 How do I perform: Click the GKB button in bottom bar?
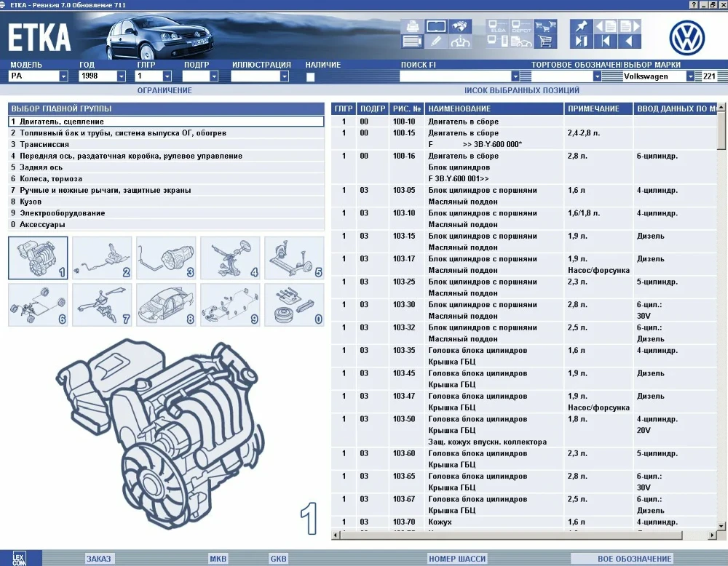[x=278, y=559]
